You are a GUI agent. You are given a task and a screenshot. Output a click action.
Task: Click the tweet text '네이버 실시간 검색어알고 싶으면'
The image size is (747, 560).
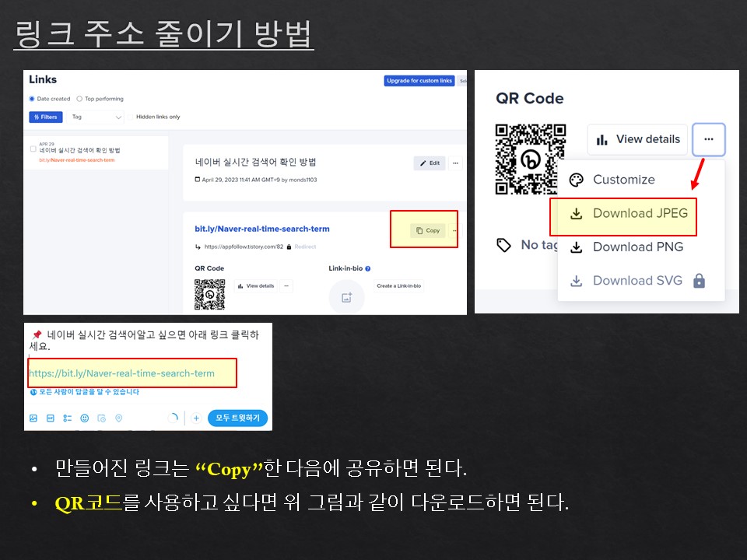point(116,334)
